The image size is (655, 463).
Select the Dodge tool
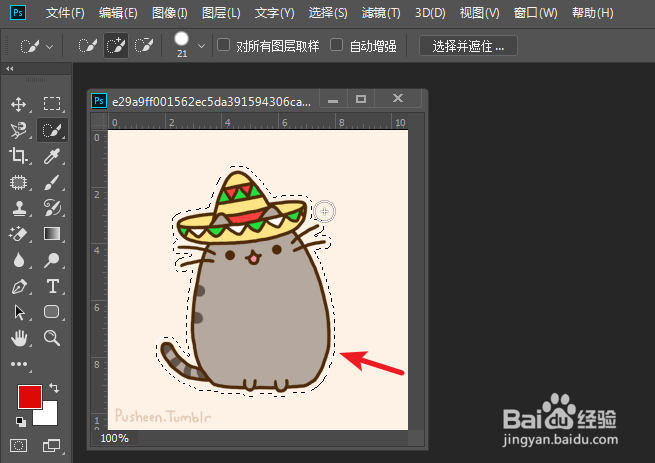point(52,260)
